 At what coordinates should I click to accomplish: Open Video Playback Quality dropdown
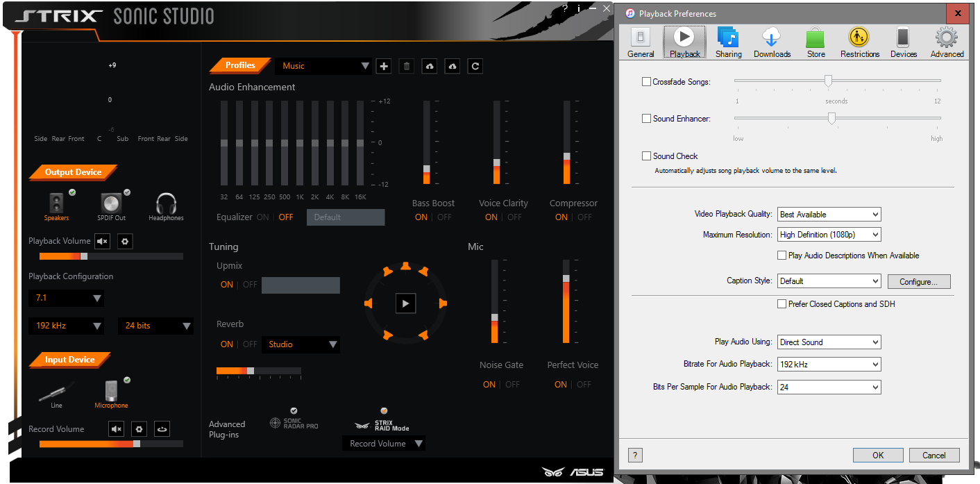point(829,215)
